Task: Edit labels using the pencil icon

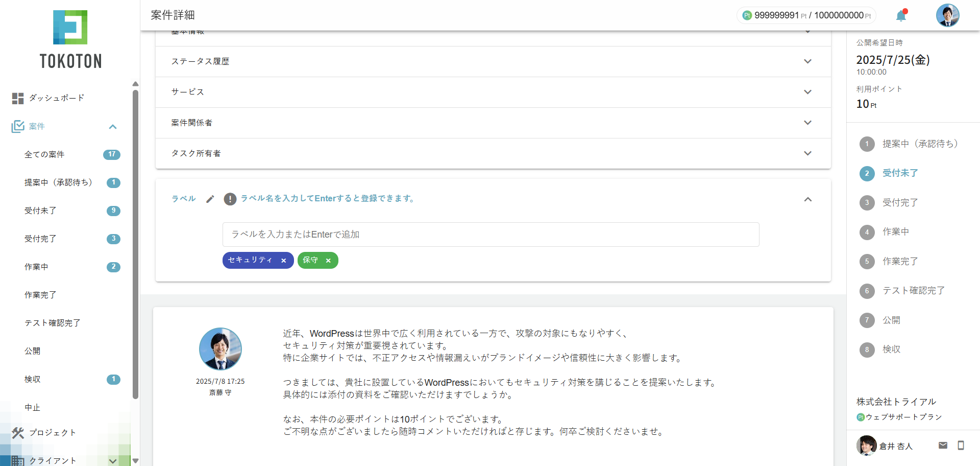Action: click(x=210, y=199)
